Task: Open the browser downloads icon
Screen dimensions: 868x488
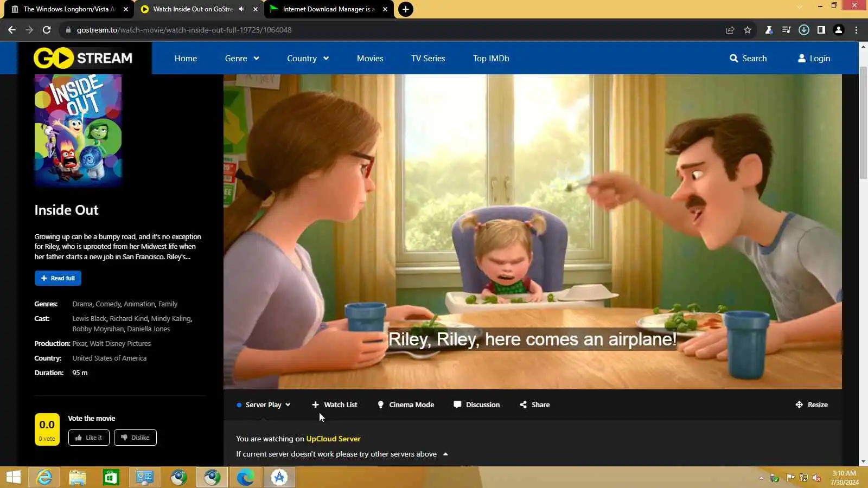Action: click(x=804, y=30)
